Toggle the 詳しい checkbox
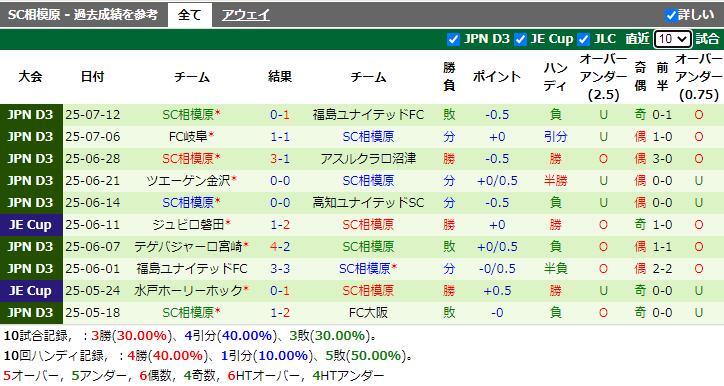The height and width of the screenshot is (386, 724). [671, 15]
